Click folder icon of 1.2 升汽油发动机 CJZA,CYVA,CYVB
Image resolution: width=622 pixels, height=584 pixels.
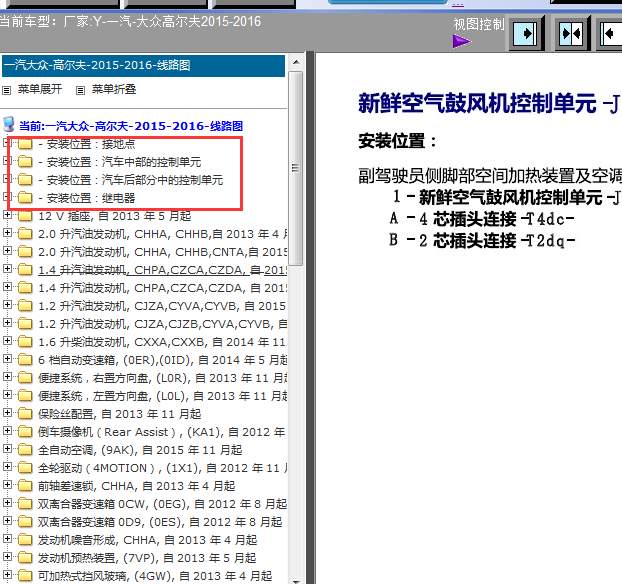click(x=25, y=305)
